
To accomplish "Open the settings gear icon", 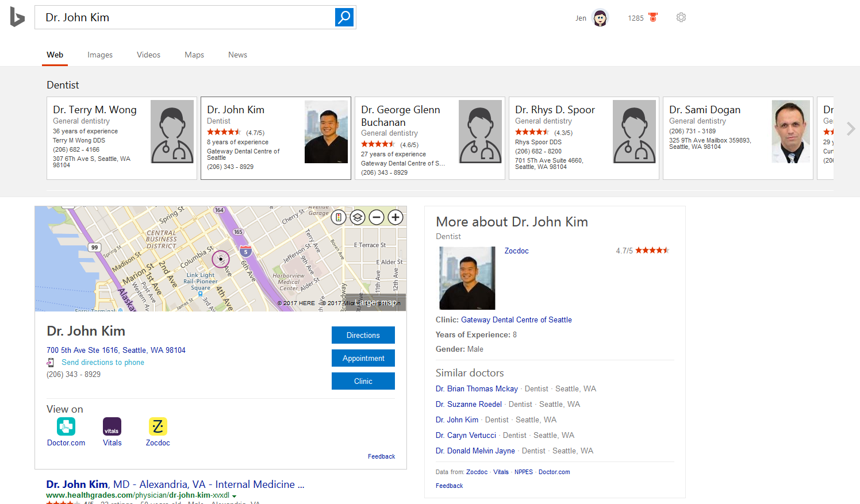I will [x=681, y=18].
